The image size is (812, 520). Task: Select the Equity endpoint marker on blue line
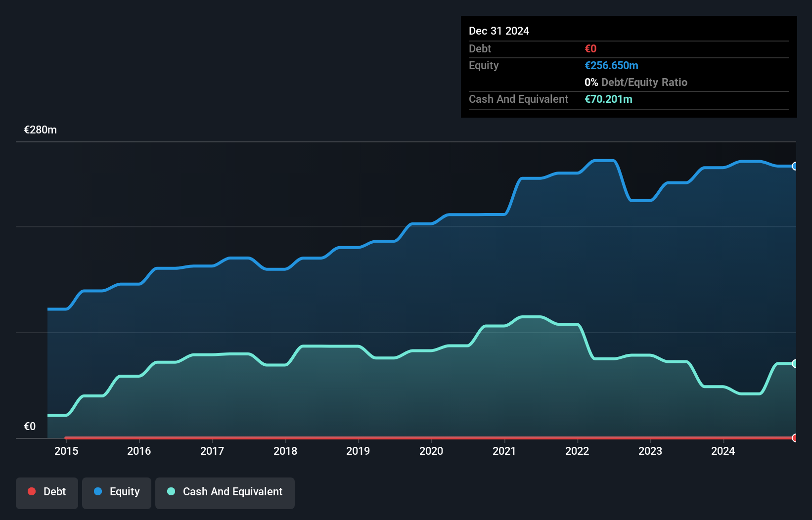point(795,166)
